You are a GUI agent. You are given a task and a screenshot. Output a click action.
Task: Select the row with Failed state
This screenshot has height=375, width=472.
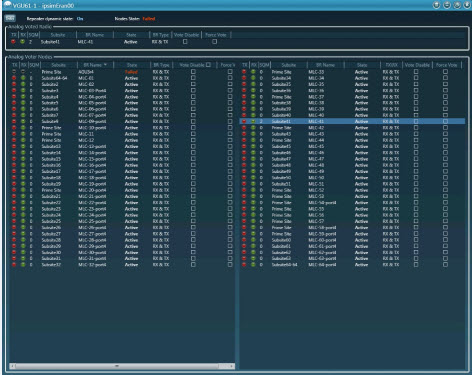click(x=122, y=72)
